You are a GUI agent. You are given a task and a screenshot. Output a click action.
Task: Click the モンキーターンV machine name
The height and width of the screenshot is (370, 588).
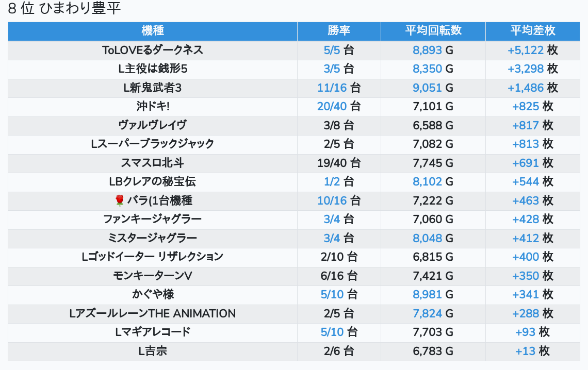pos(153,276)
